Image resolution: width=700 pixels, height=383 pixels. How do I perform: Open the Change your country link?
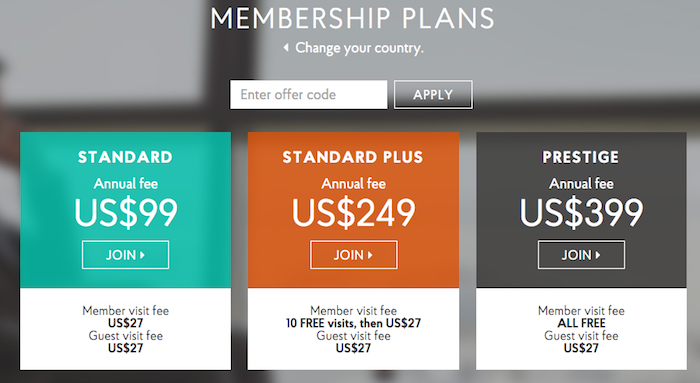click(359, 48)
